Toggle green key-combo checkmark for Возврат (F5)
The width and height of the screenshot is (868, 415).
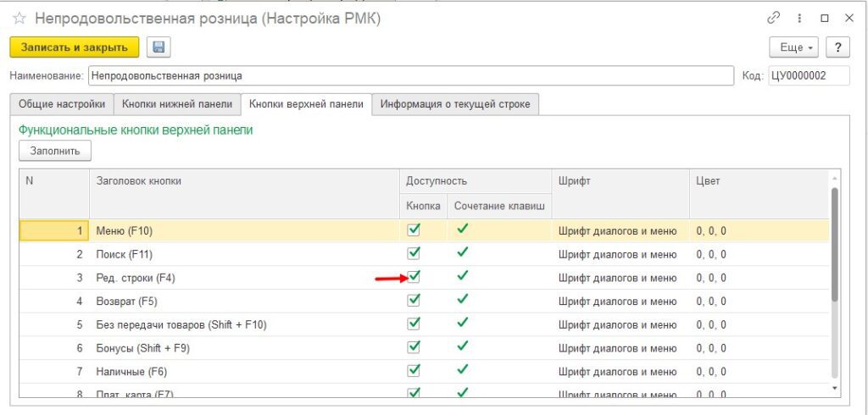pyautogui.click(x=462, y=299)
